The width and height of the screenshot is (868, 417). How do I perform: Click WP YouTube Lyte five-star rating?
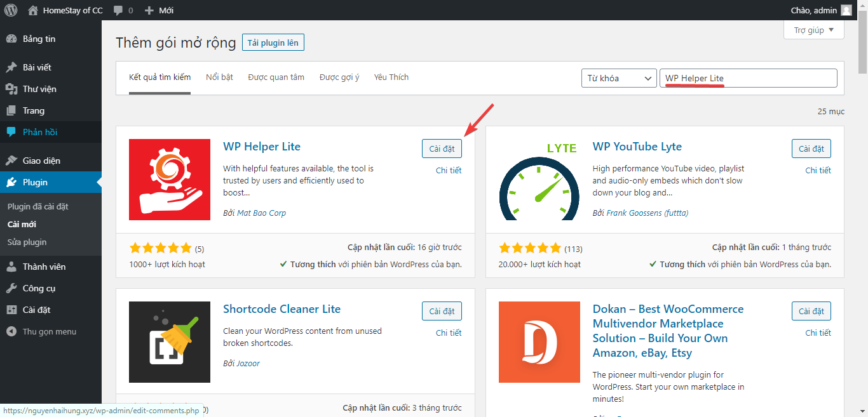click(x=530, y=248)
